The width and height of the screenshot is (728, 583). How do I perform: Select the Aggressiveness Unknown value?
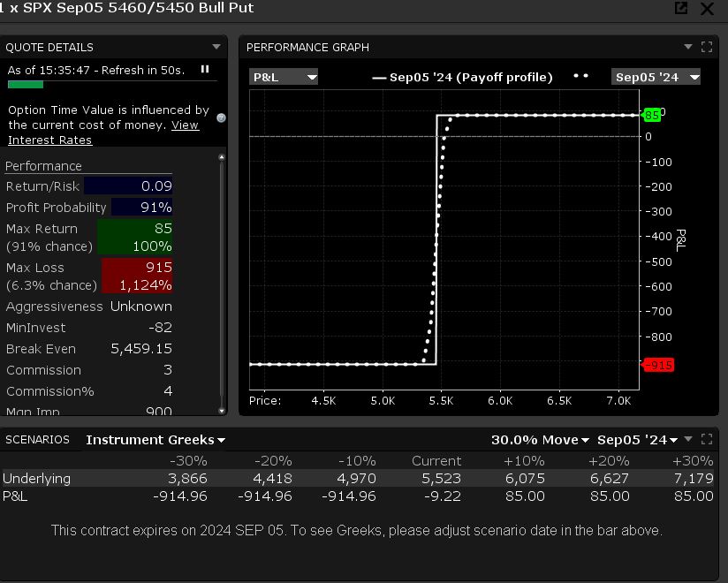point(140,307)
